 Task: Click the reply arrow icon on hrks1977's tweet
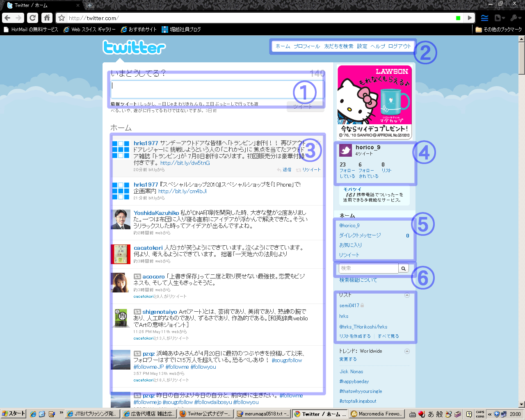click(279, 169)
